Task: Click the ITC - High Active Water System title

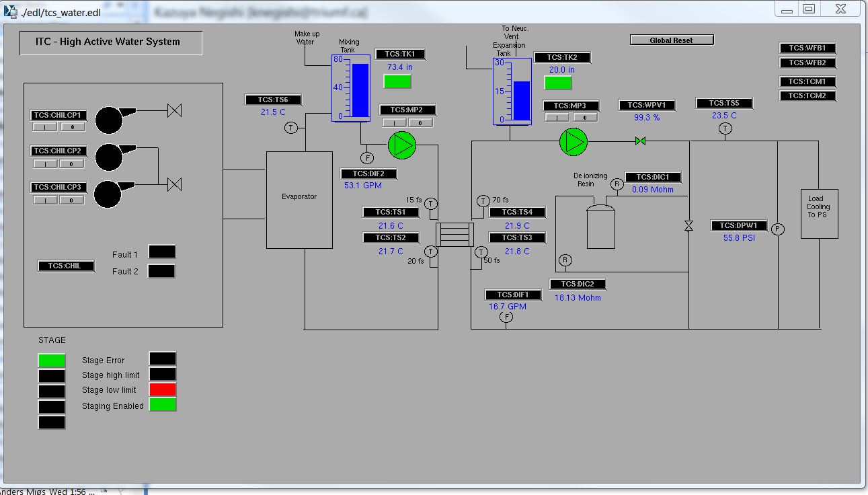Action: click(108, 42)
